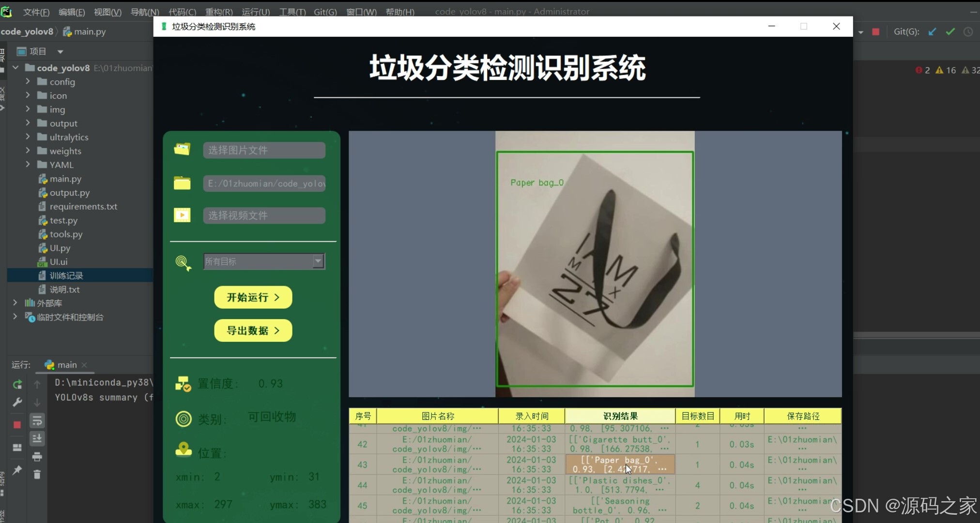Image resolution: width=980 pixels, height=523 pixels.
Task: Click the 图片名称 column header
Action: 438,416
